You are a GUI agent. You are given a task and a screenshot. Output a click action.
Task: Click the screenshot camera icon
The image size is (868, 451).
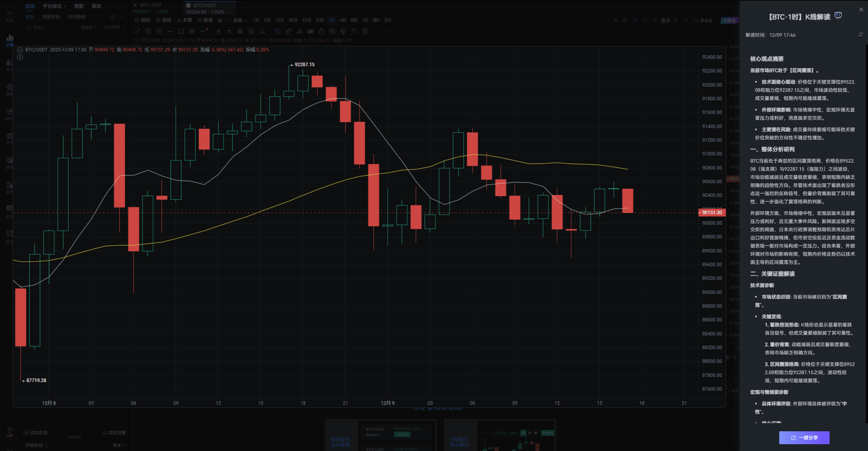(x=624, y=20)
